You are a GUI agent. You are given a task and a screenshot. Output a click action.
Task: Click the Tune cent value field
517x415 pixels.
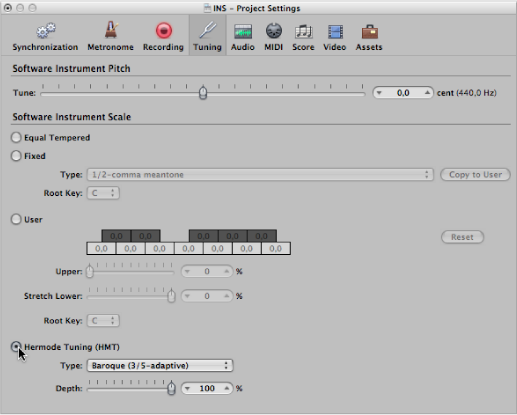pos(403,93)
